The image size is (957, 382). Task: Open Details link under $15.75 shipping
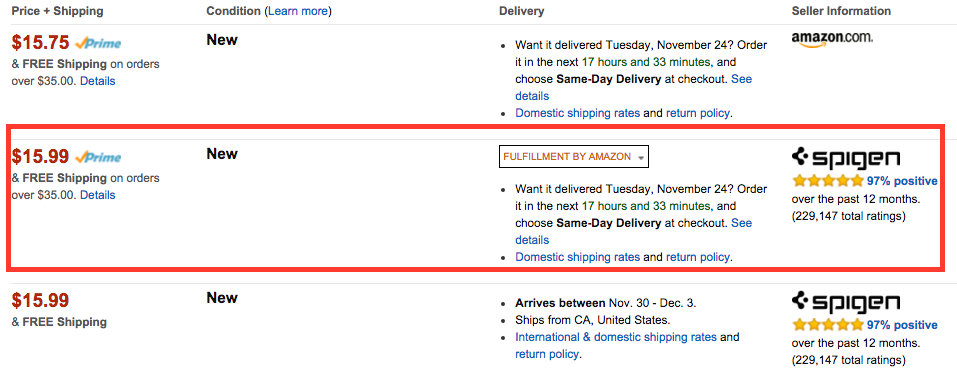tap(98, 81)
